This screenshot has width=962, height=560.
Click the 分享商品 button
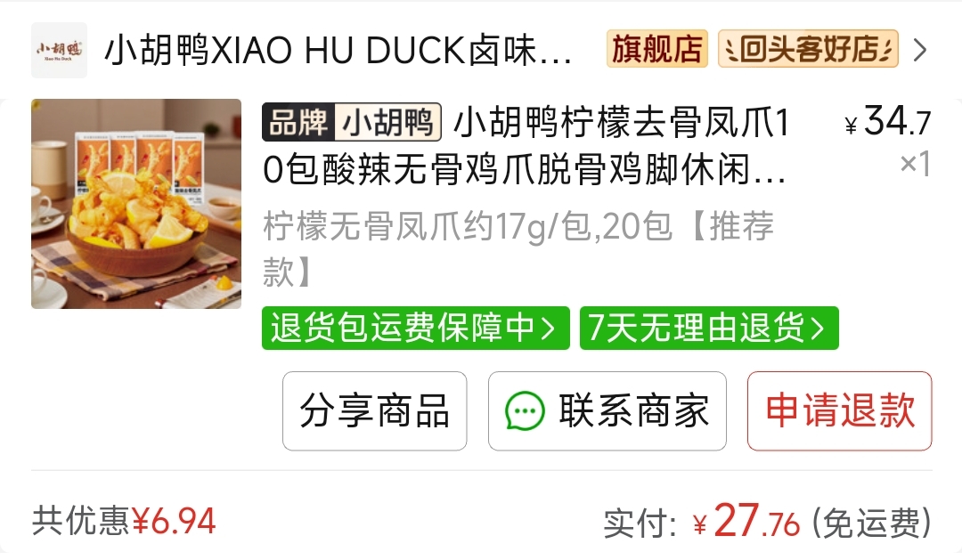pos(374,411)
